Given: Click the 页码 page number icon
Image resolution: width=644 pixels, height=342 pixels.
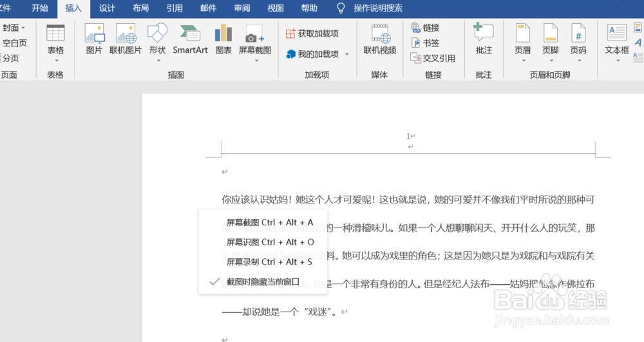Looking at the screenshot, I should (578, 33).
